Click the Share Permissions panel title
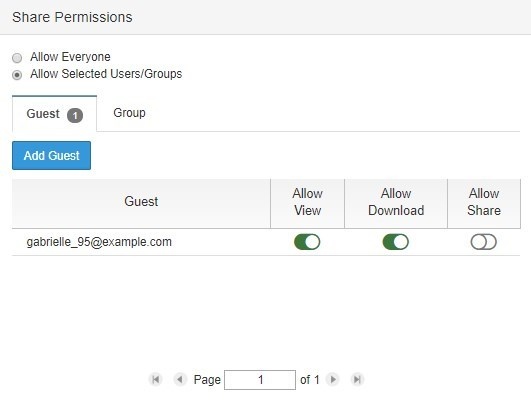Screen dimensions: 531x413 point(72,17)
